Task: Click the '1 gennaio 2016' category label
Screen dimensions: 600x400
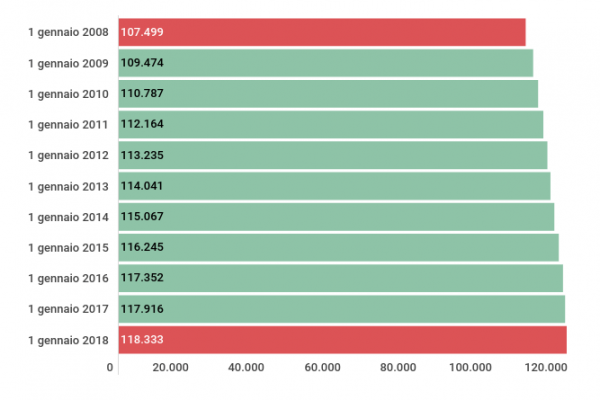Action: coord(68,278)
